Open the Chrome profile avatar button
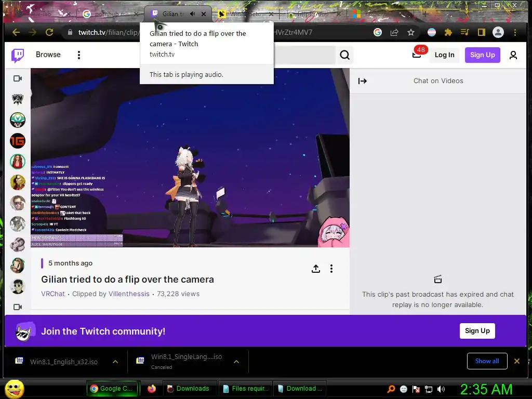Screen dimensions: 532x399 pos(498,32)
